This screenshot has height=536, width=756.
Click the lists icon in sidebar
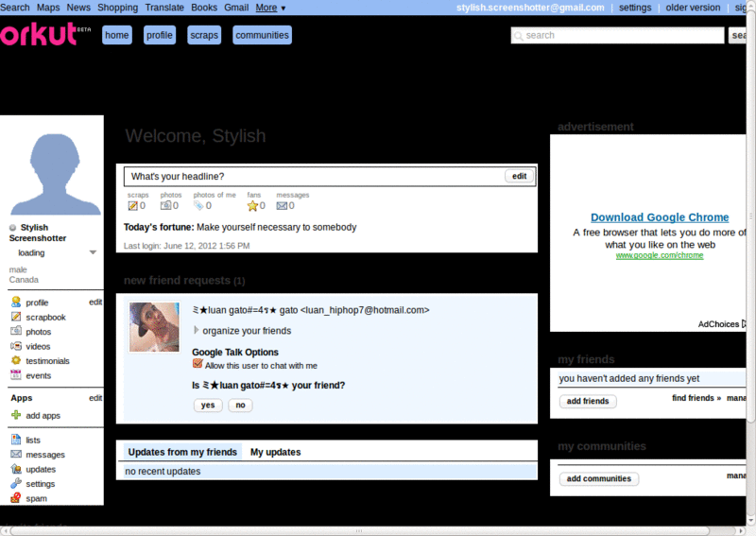[16, 440]
